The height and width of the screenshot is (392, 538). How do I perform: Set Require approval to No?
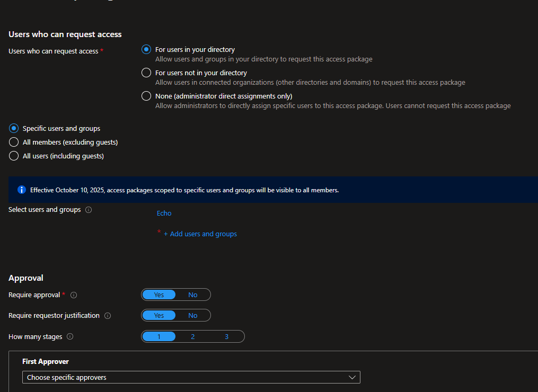[193, 295]
